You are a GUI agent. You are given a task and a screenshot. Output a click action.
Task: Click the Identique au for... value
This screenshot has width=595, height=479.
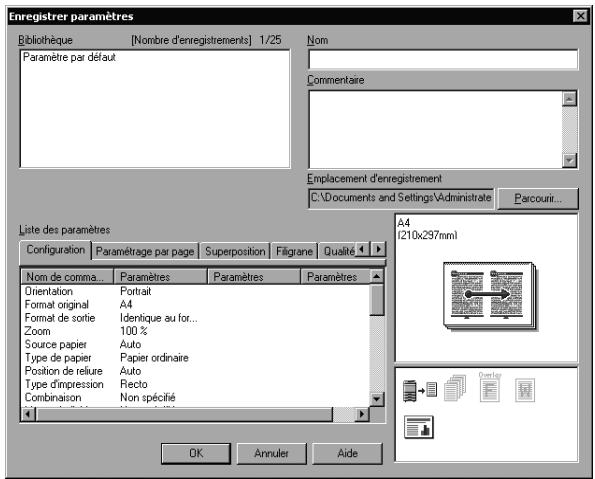point(159,318)
